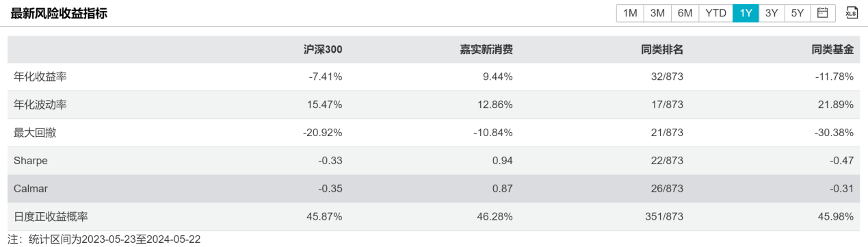Screen dimensions: 868x247
Task: Select the 5Y period tab
Action: tap(798, 13)
